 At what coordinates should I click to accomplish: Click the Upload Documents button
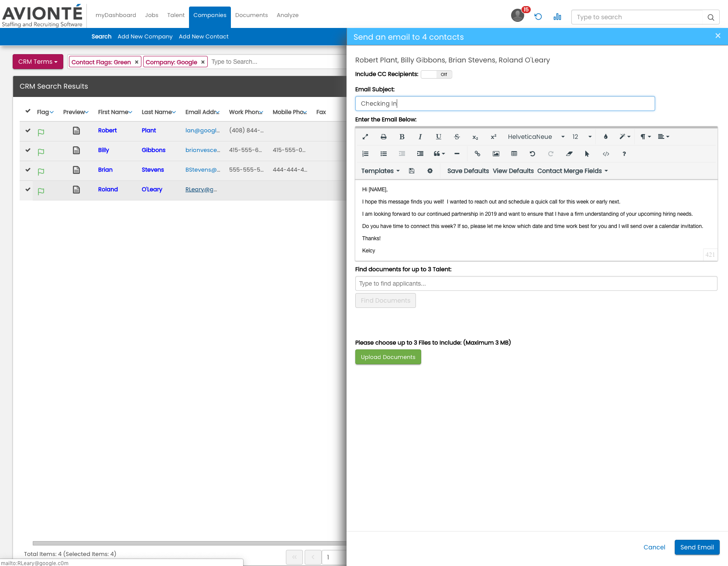(388, 357)
